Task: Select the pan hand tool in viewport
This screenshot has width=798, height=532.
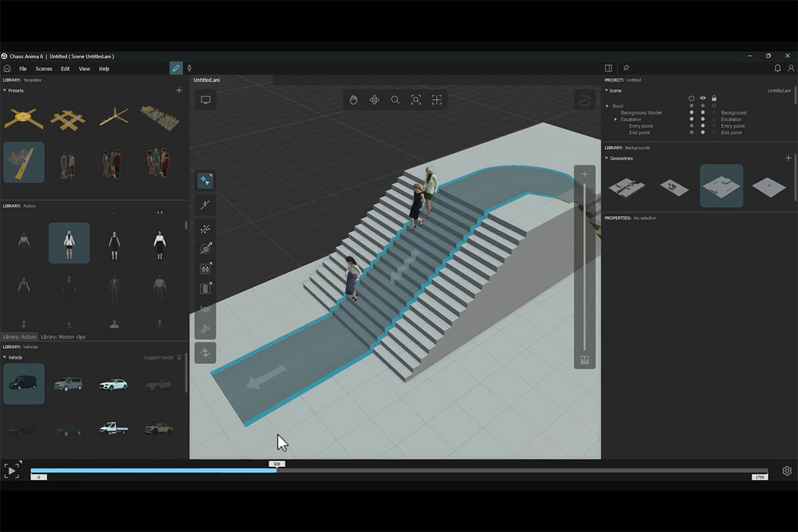Action: (x=353, y=100)
